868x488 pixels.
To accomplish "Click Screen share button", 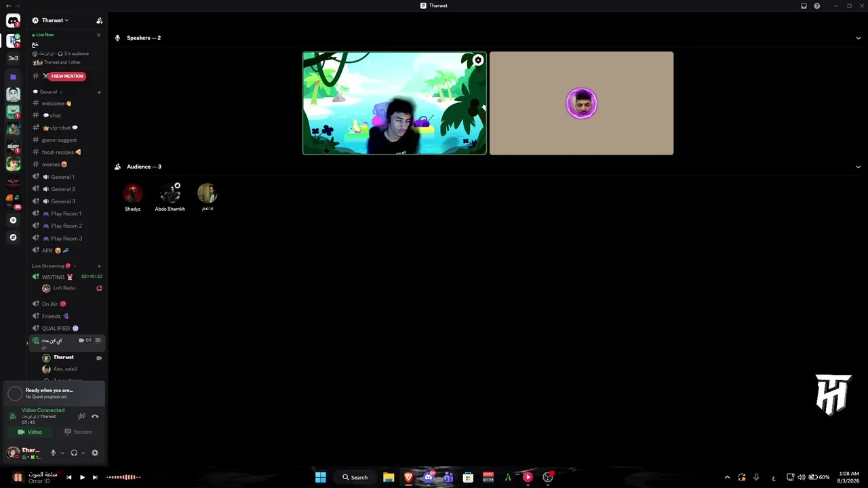I will pos(78,432).
